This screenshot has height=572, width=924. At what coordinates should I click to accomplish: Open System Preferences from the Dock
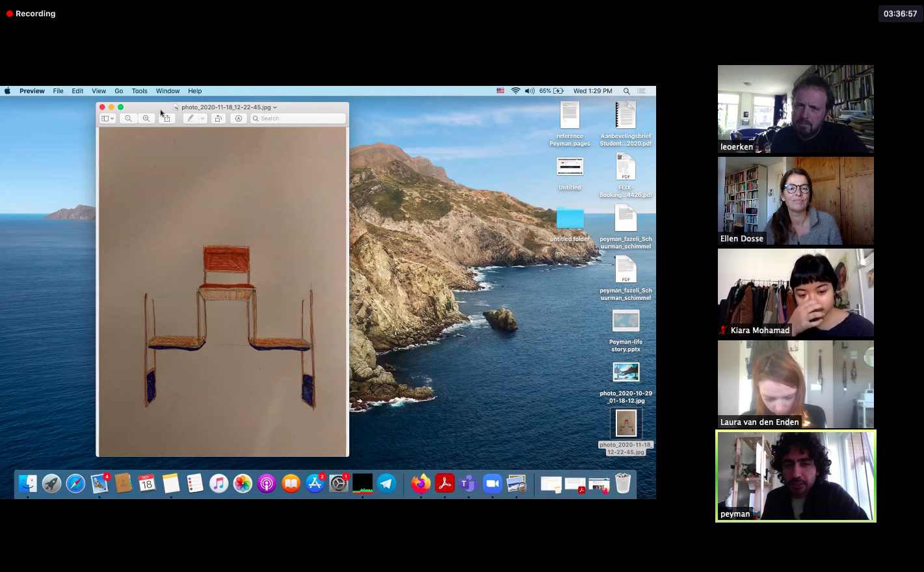pos(339,483)
